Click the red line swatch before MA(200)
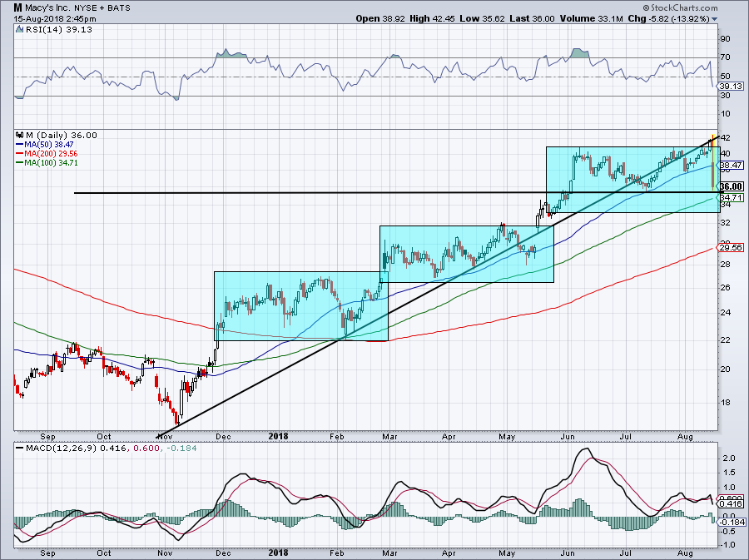Viewport: 749px width, 560px height. tap(20, 154)
